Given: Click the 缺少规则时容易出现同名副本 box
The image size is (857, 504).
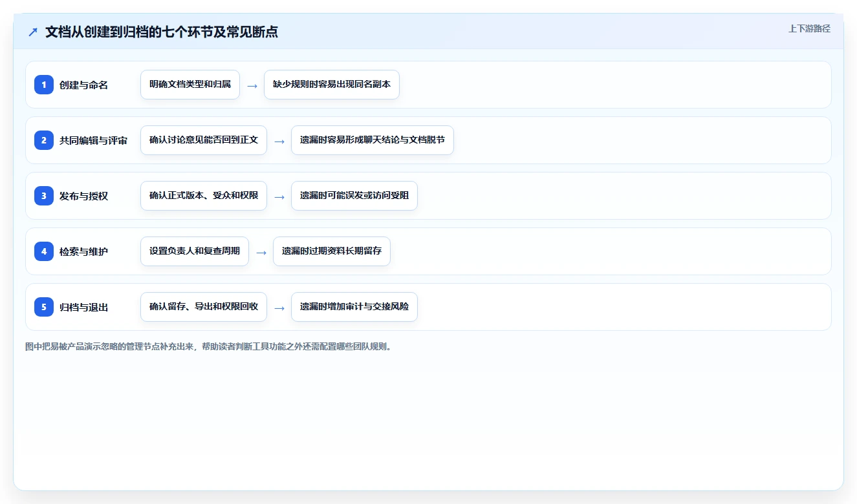Looking at the screenshot, I should pyautogui.click(x=332, y=85).
